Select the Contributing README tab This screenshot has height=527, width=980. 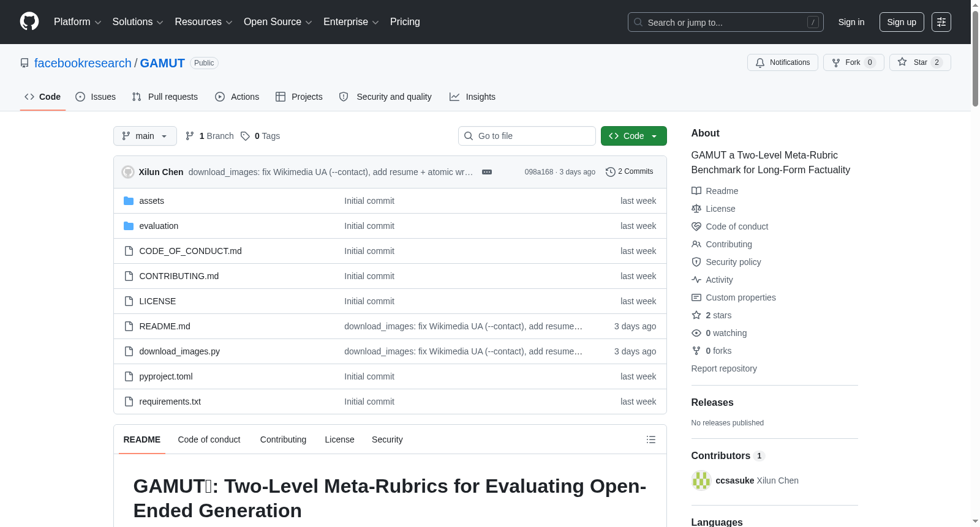283,439
